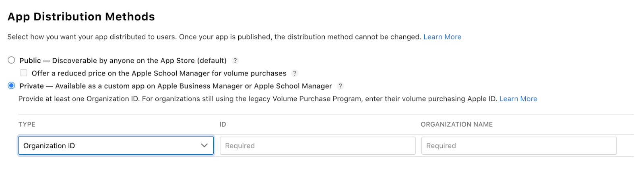Select the Private distribution radio button
Screen dimensions: 644x178
click(11, 86)
